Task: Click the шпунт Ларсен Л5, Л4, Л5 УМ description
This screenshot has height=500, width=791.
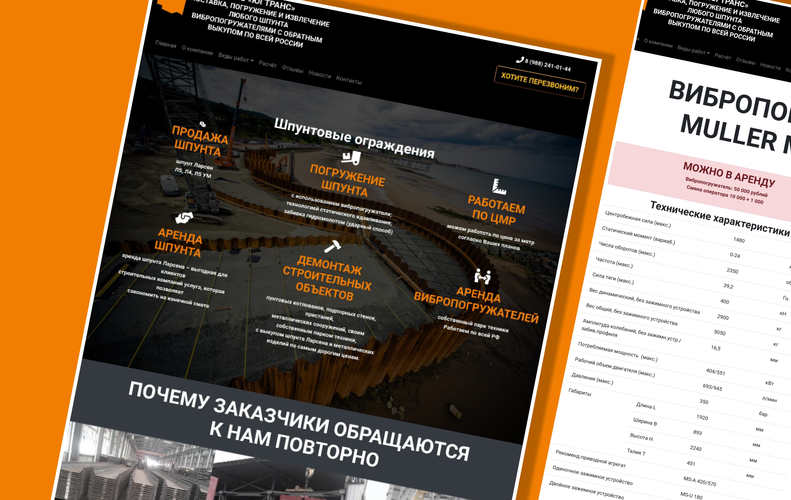Action: [x=194, y=169]
